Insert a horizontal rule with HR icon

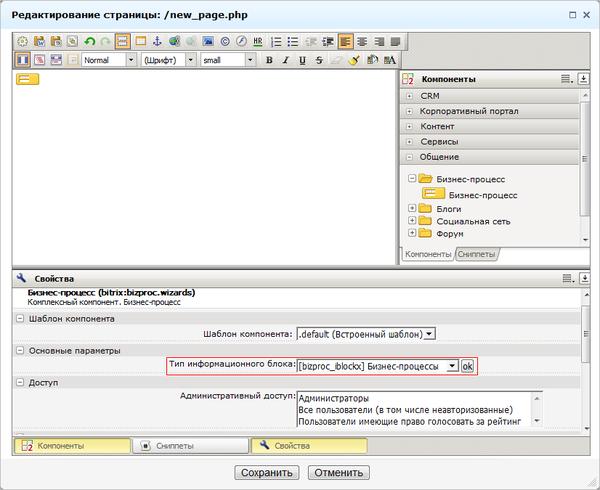point(258,42)
